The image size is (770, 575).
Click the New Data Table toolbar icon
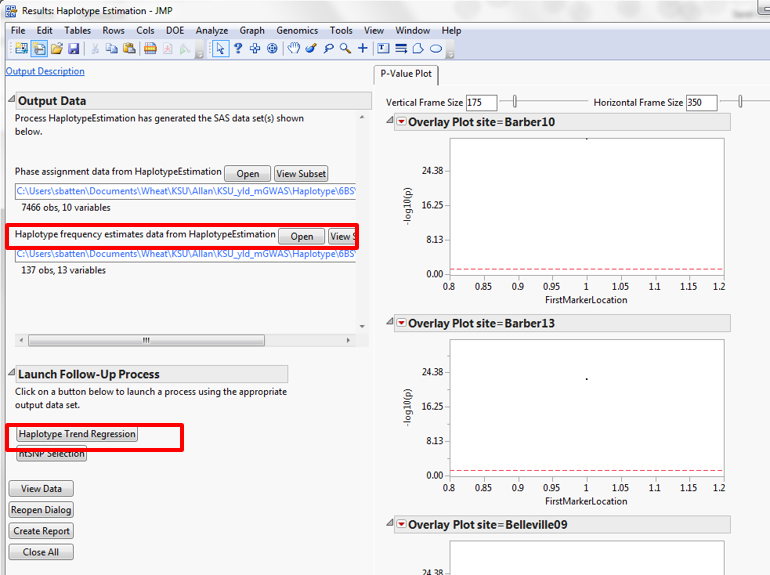[x=21, y=48]
